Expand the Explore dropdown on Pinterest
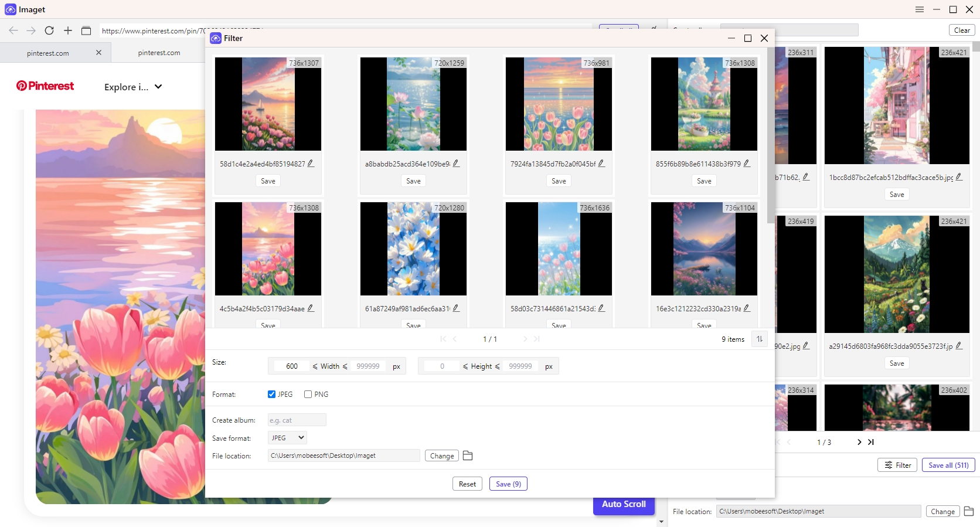The width and height of the screenshot is (980, 527). [133, 87]
